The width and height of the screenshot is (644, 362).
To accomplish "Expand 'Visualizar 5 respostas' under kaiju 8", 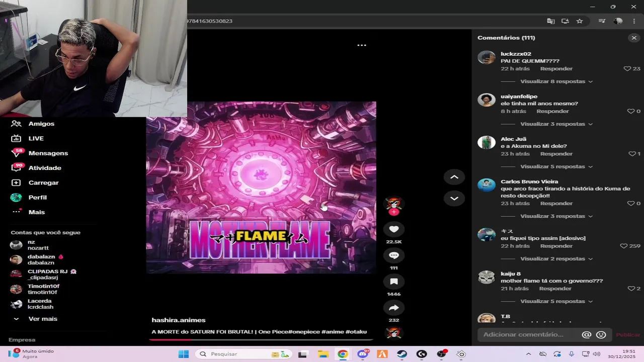I will click(556, 301).
